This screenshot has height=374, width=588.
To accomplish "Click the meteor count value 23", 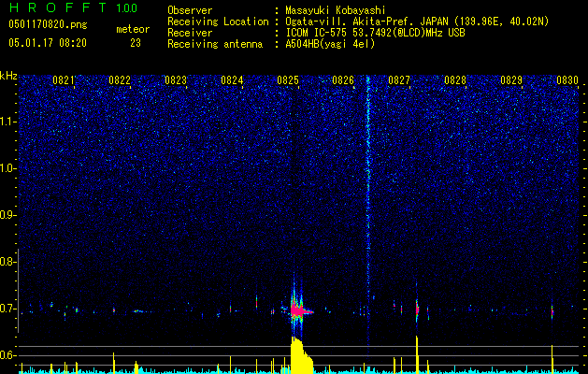I will point(136,43).
